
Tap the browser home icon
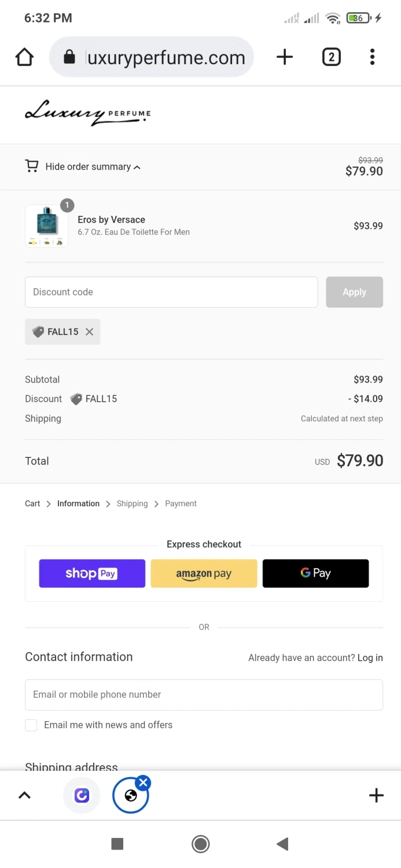tap(24, 57)
